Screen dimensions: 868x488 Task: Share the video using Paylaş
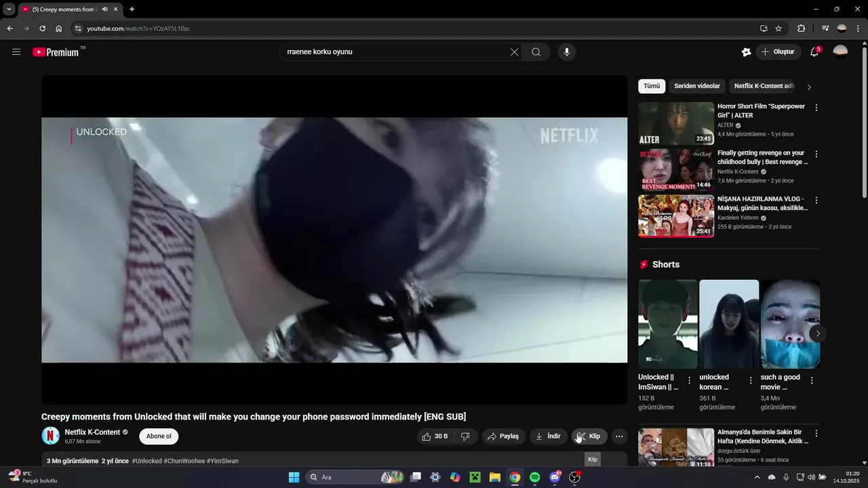pyautogui.click(x=503, y=436)
